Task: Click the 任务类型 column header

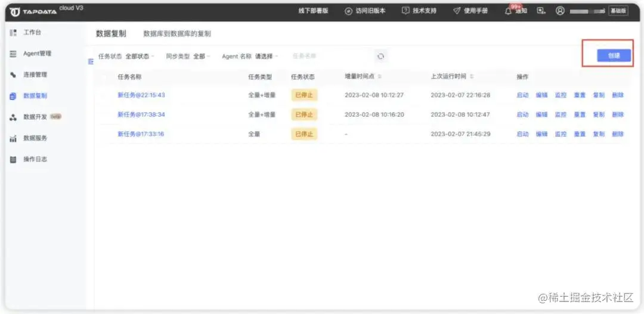Action: tap(260, 77)
